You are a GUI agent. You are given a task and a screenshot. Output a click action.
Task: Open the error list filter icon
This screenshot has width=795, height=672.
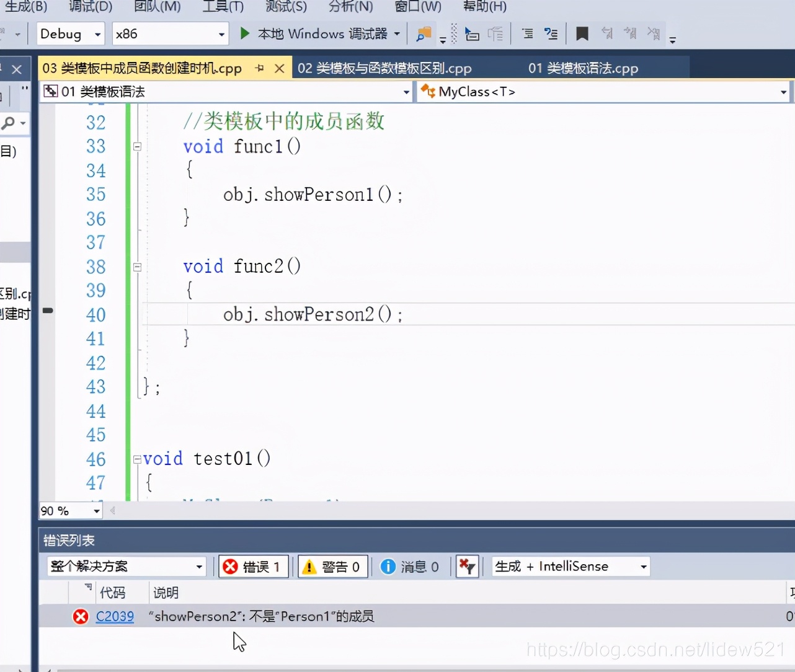[x=467, y=566]
